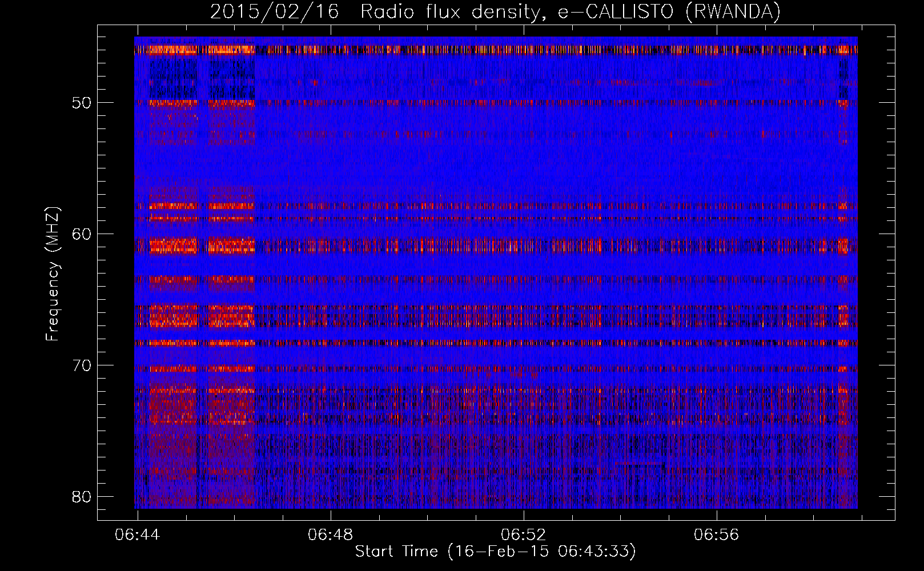
Task: Click the Frequency (MHZ) axis label
Action: point(53,274)
